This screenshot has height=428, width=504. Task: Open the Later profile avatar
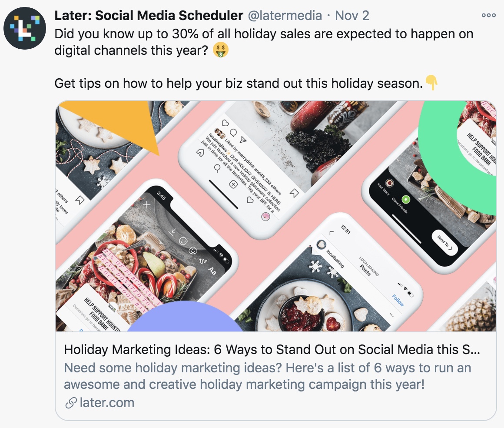[x=25, y=28]
